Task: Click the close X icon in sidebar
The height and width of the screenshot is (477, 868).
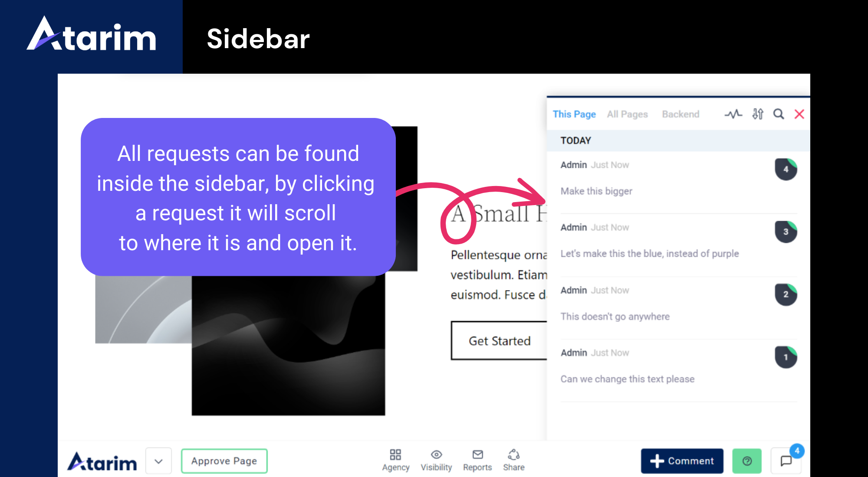Action: [x=799, y=114]
